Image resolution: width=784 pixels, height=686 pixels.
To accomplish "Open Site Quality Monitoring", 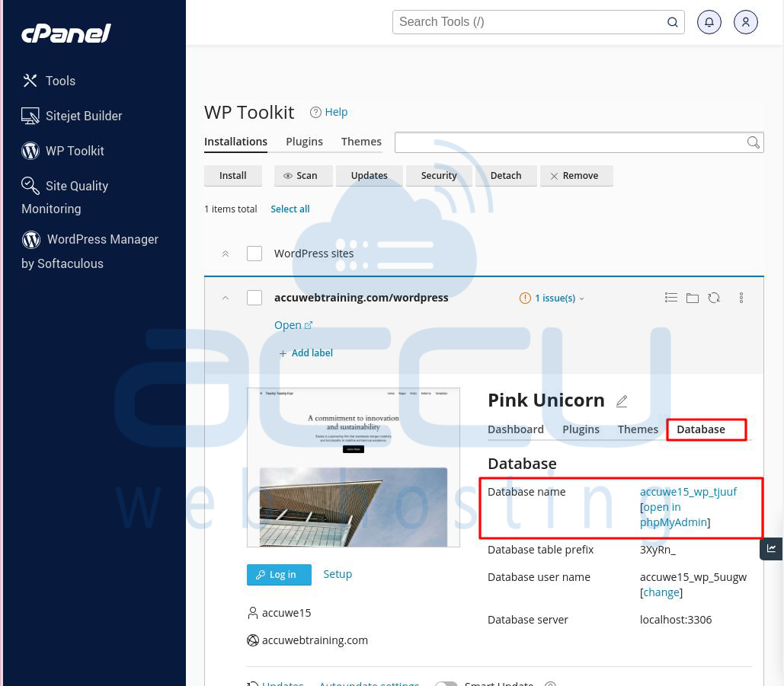I will click(x=65, y=197).
